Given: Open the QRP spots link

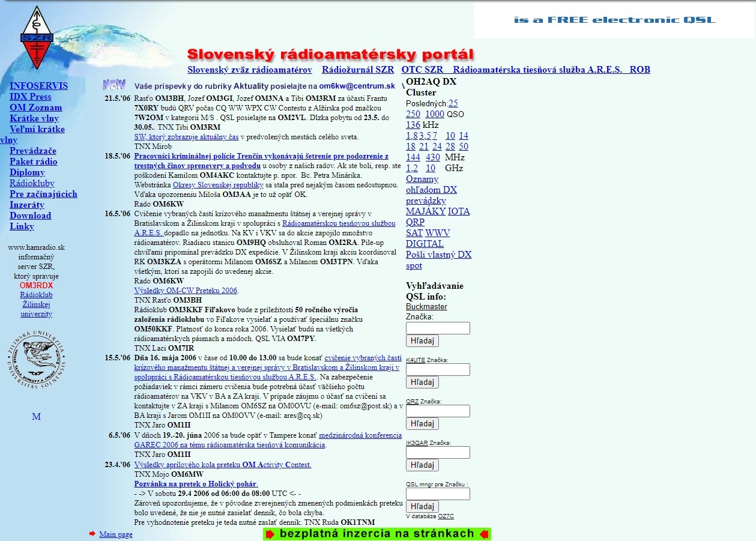Looking at the screenshot, I should coord(415,222).
